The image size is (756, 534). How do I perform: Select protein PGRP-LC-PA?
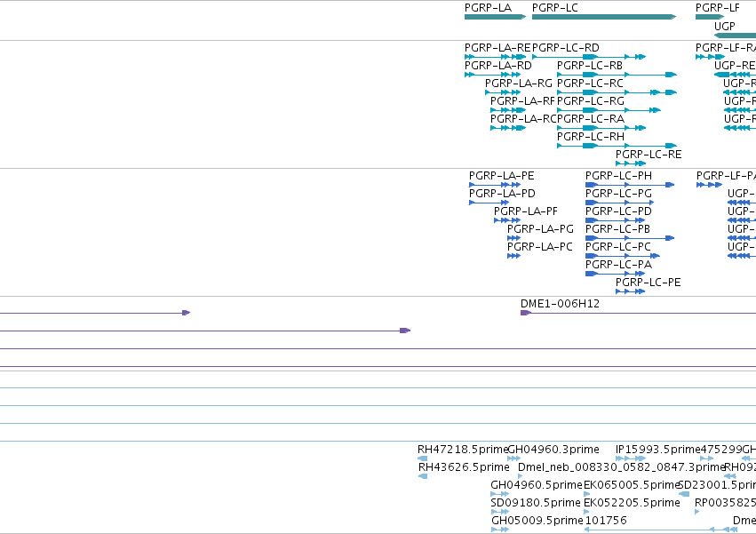coord(618,266)
